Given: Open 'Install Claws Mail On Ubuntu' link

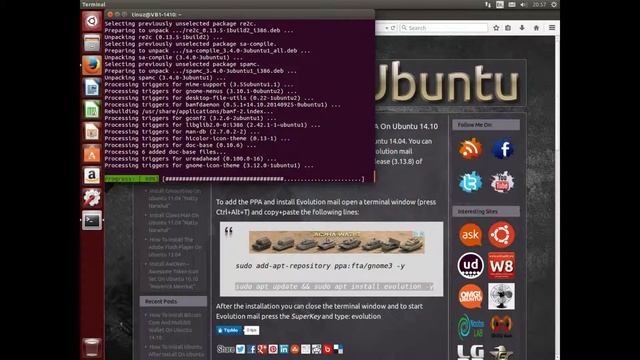Looking at the screenshot, I should click(x=174, y=222).
